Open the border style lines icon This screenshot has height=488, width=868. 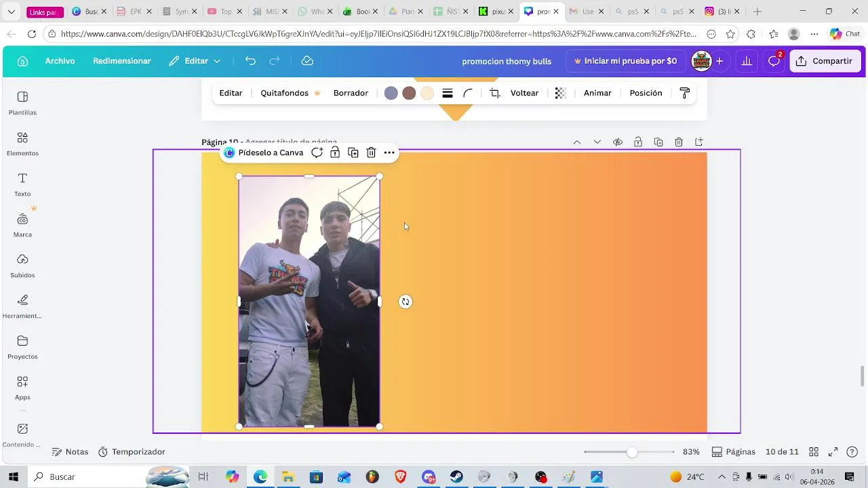point(448,94)
